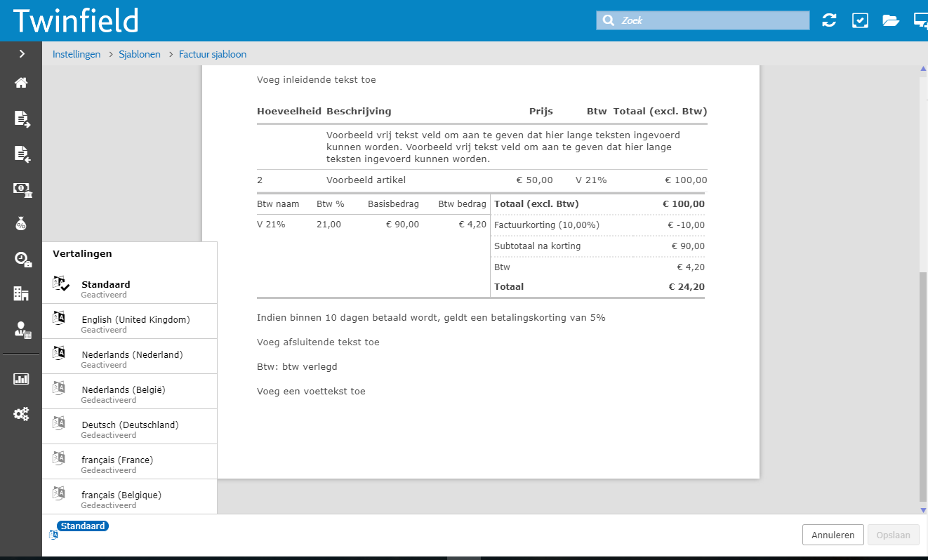Image resolution: width=928 pixels, height=560 pixels.
Task: Click the sales invoice document icon with right arrow
Action: click(x=21, y=119)
